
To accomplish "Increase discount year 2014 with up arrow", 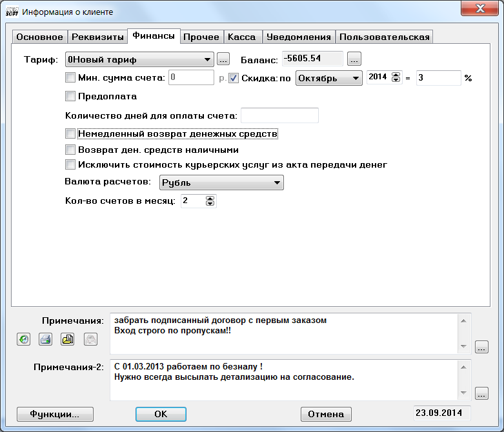I will (396, 75).
